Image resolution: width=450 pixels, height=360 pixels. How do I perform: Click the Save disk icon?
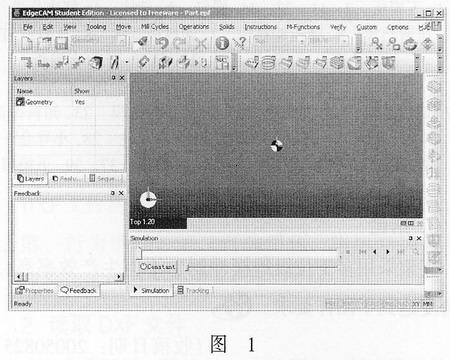pos(61,43)
